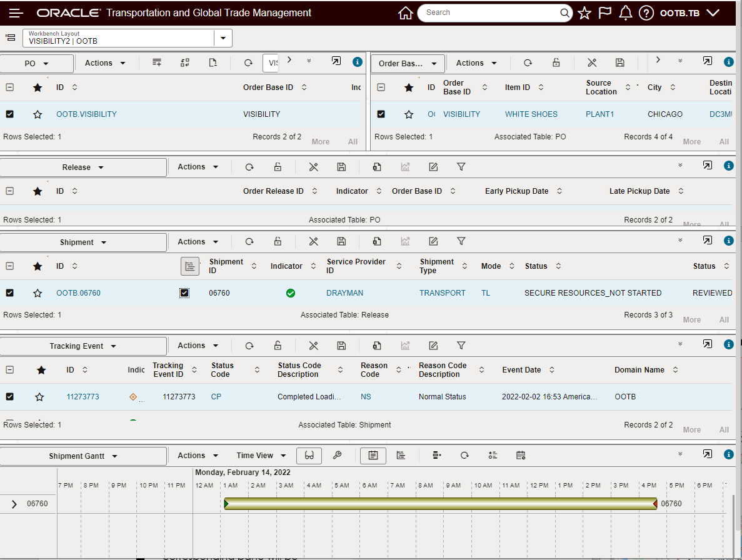Toggle the checkbox on shipment row OOTB.06760
The width and height of the screenshot is (742, 560).
pos(9,292)
